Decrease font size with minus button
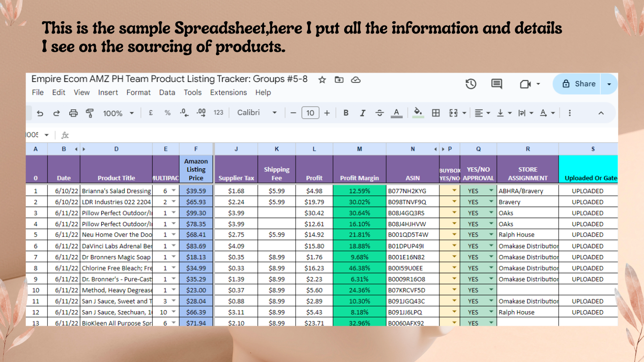The height and width of the screenshot is (362, 644). tap(293, 113)
